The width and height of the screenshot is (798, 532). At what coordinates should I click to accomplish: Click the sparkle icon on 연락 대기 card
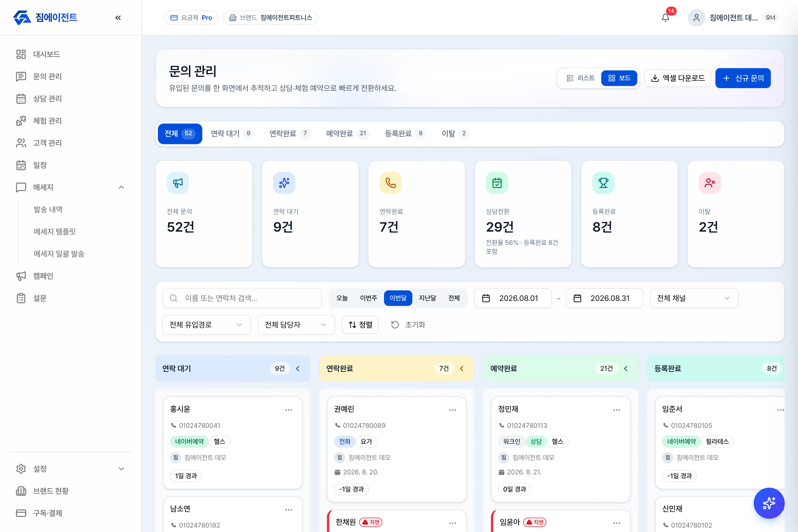(284, 183)
